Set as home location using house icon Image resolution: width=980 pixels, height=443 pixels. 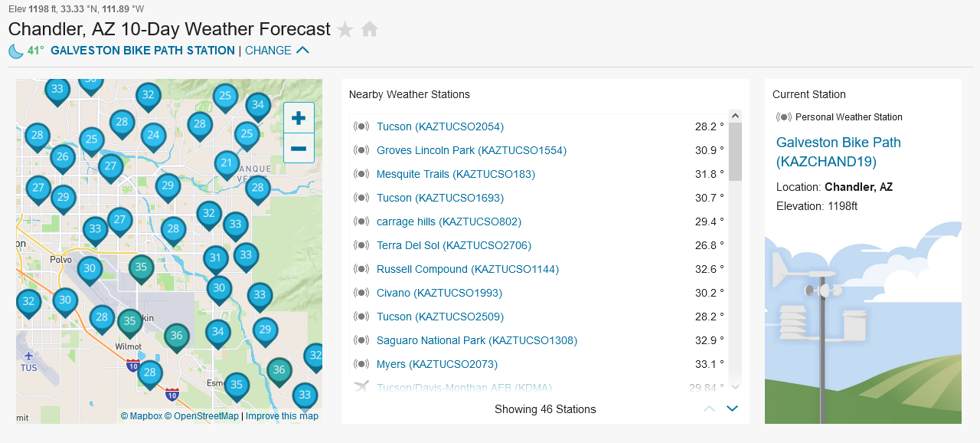coord(370,29)
